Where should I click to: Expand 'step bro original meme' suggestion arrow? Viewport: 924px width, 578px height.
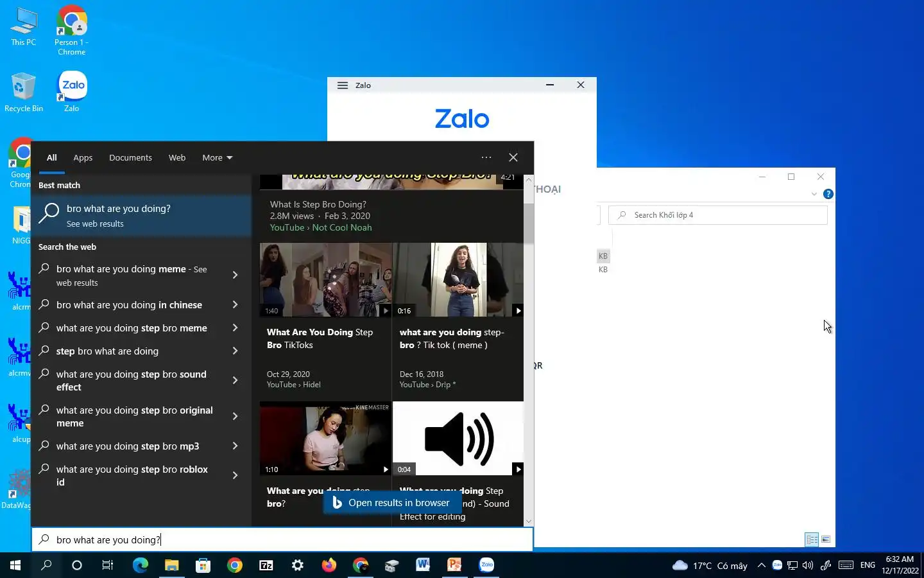click(x=235, y=416)
